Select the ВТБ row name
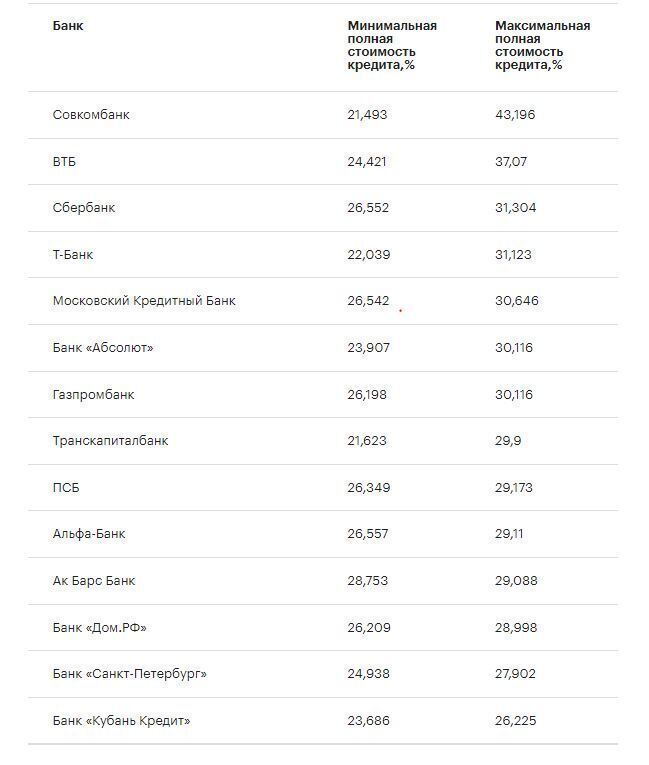649x765 pixels. 64,162
